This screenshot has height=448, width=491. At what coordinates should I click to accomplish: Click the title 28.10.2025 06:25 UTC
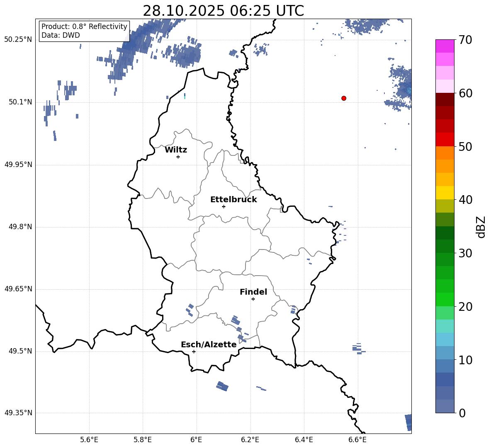click(223, 11)
